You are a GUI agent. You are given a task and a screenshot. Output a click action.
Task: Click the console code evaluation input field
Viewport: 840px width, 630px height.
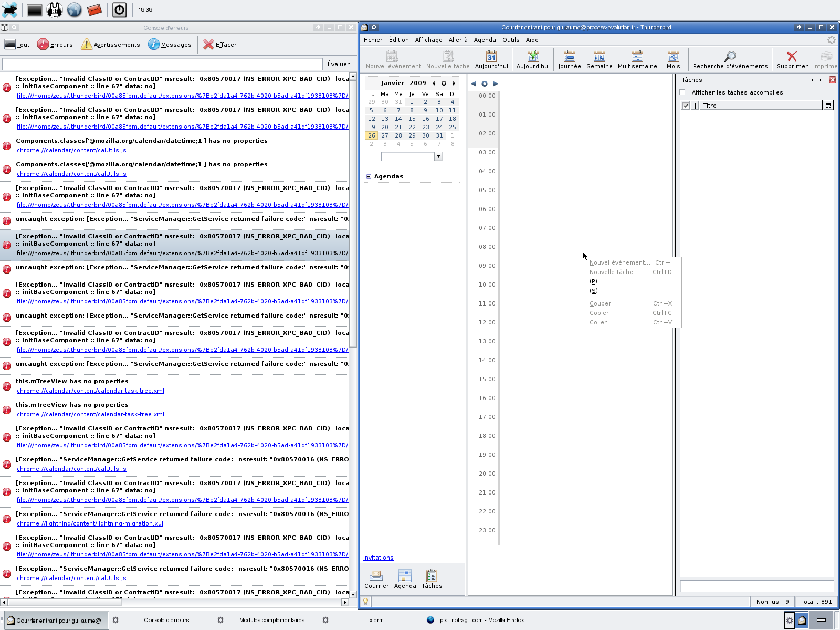pyautogui.click(x=162, y=64)
